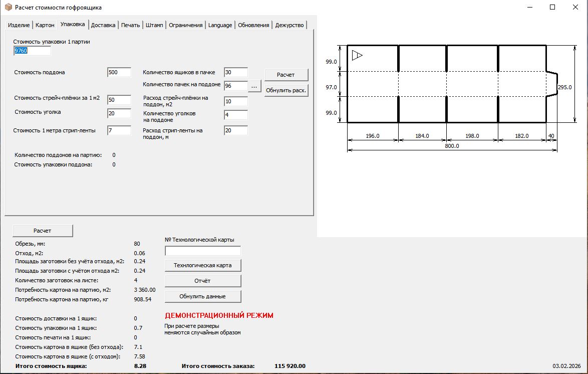Open the ellipsis button beside pallet pack count
Image resolution: width=588 pixels, height=374 pixels.
254,86
